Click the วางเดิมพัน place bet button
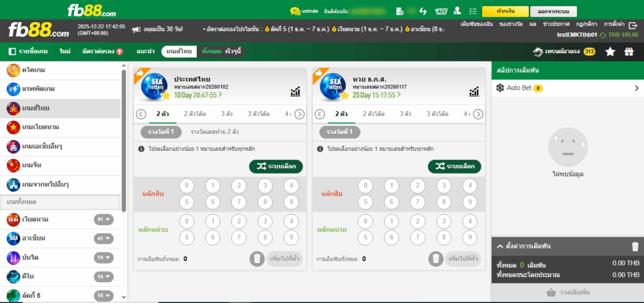644x303 pixels. pos(568,293)
